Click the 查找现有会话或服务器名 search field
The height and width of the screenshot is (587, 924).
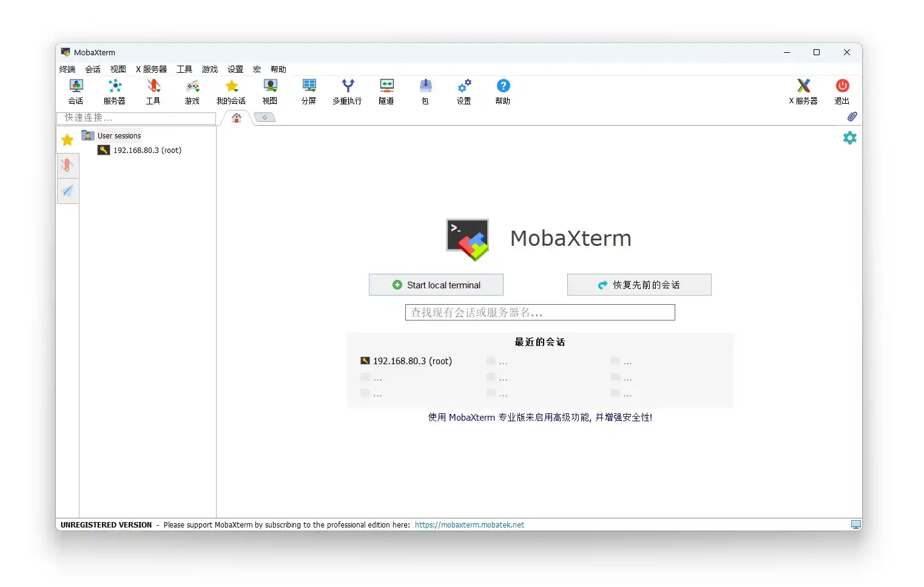click(x=540, y=313)
